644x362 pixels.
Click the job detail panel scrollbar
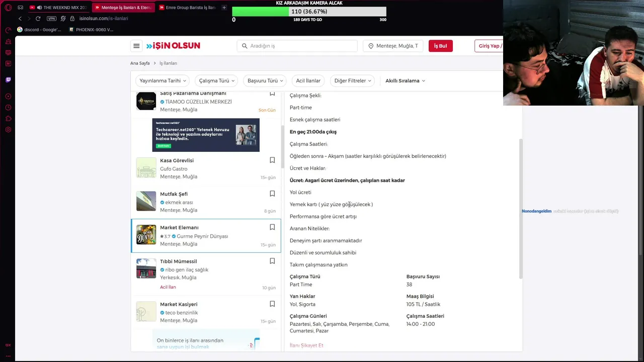pos(521,209)
